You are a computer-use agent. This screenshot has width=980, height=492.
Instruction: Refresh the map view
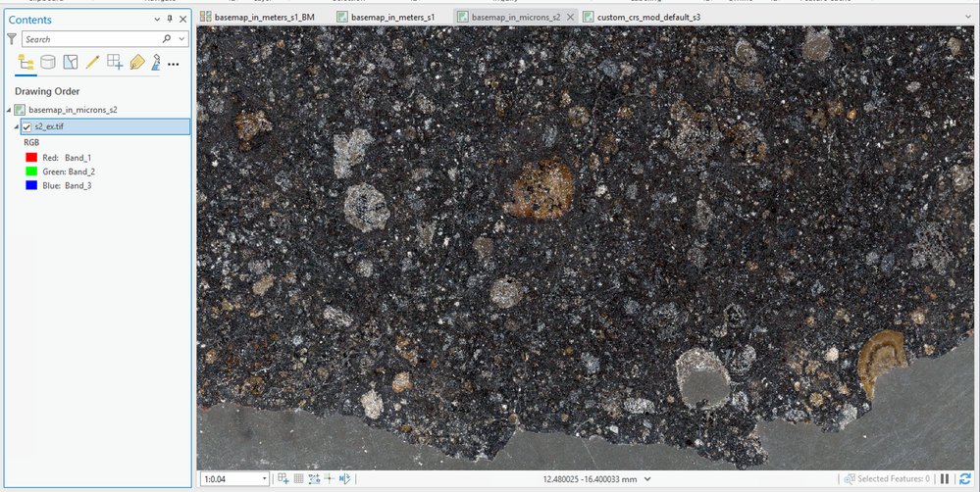click(965, 479)
